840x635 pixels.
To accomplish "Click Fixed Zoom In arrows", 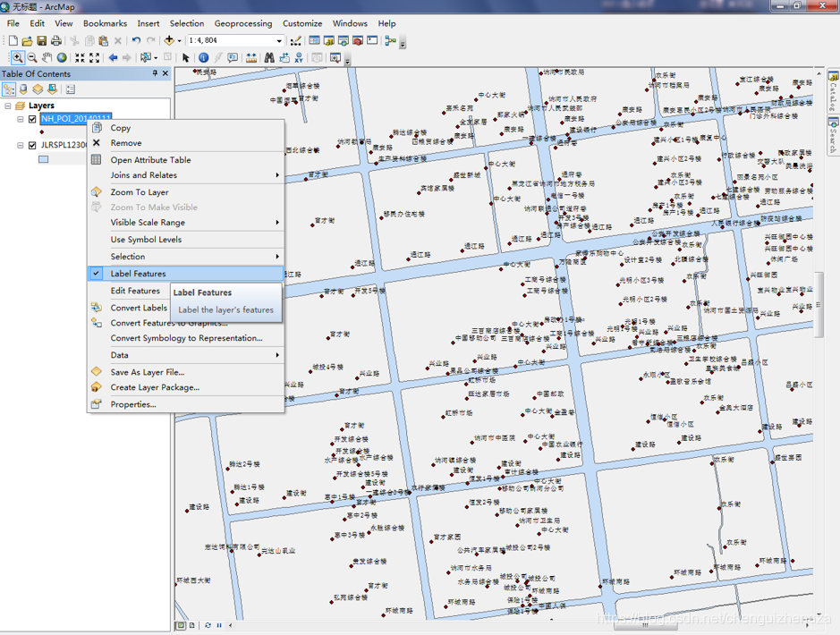I will (x=80, y=58).
